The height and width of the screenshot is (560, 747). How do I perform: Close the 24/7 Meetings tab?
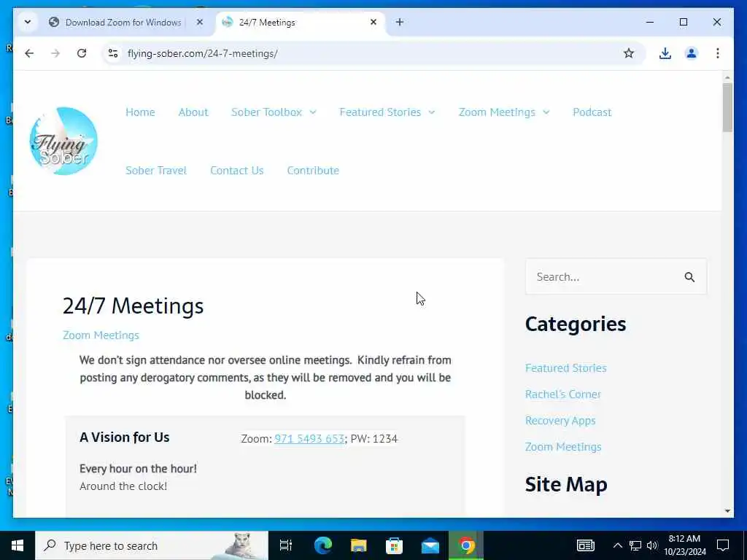pyautogui.click(x=373, y=22)
